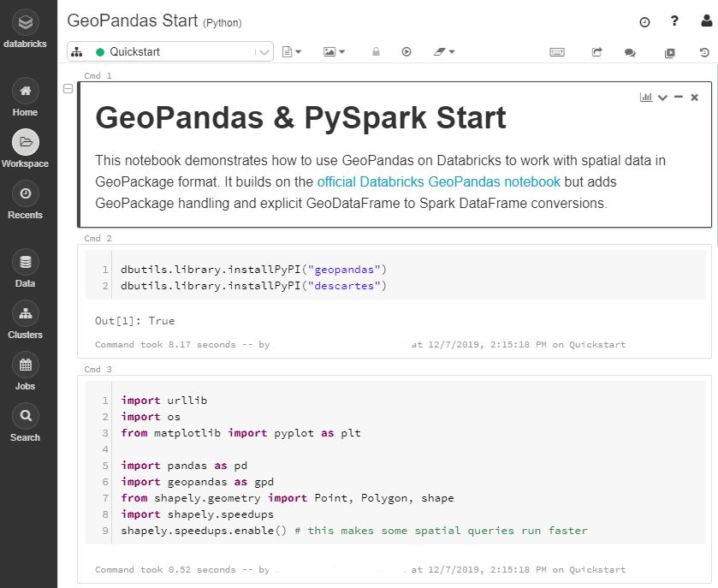
Task: Open the Clusters page
Action: tap(25, 319)
